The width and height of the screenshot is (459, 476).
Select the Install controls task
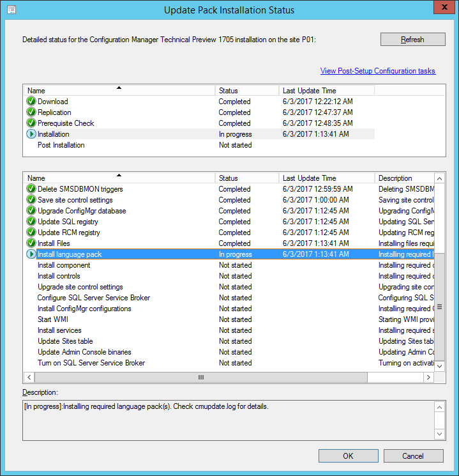(x=229, y=276)
